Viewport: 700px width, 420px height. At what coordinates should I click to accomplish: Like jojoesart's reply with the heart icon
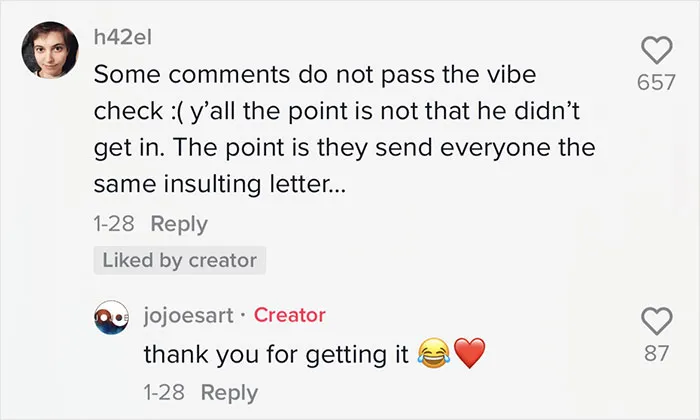[657, 321]
